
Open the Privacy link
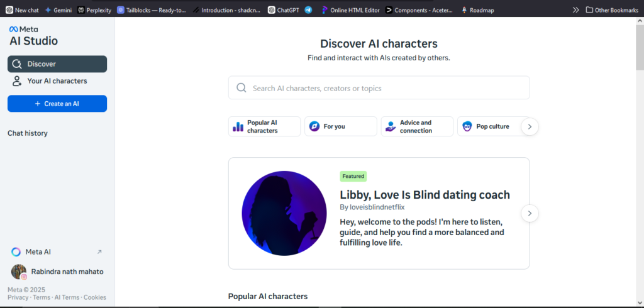(x=18, y=297)
